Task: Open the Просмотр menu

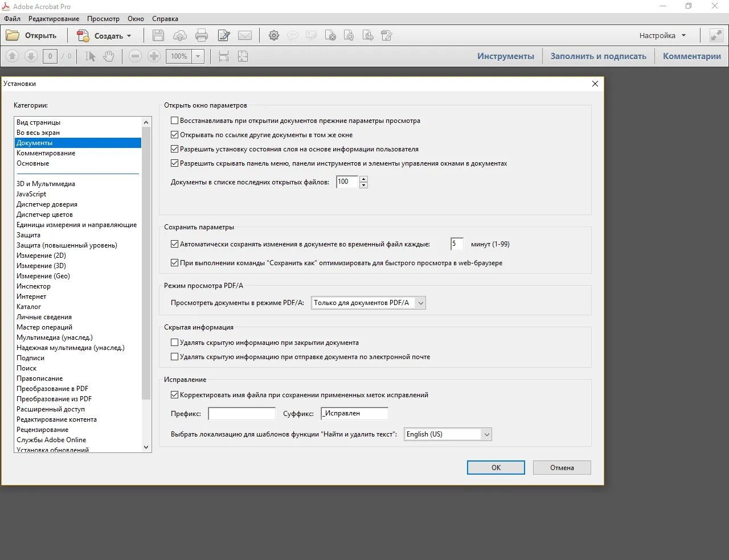Action: (x=103, y=19)
